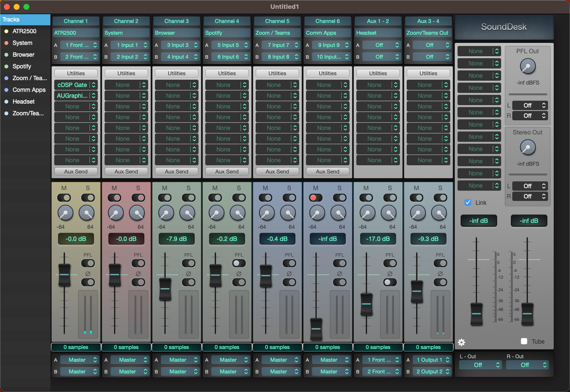This screenshot has height=392, width=570.
Task: Solo Channel 2
Action: 137,198
